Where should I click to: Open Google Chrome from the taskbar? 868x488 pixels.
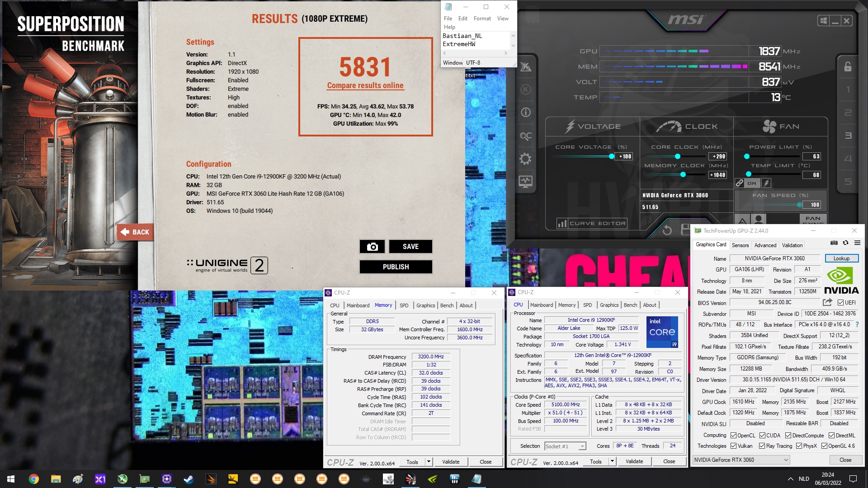pyautogui.click(x=33, y=479)
